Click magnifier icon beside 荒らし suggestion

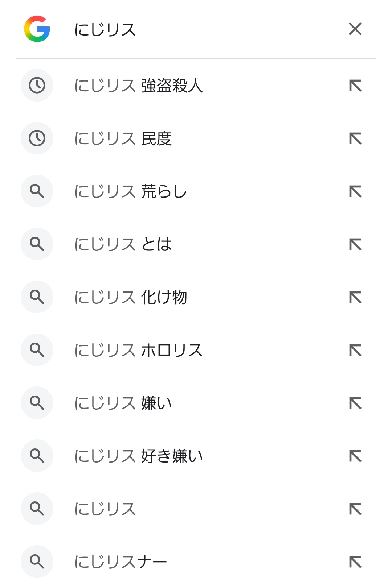pos(37,191)
